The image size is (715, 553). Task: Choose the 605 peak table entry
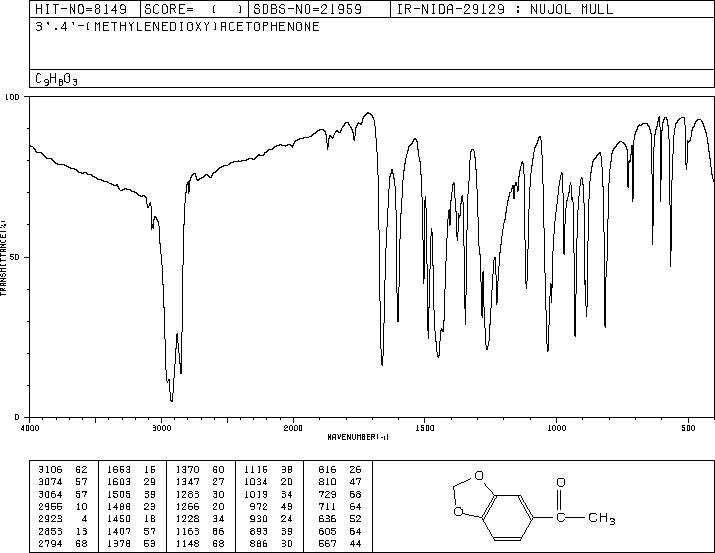point(339,532)
